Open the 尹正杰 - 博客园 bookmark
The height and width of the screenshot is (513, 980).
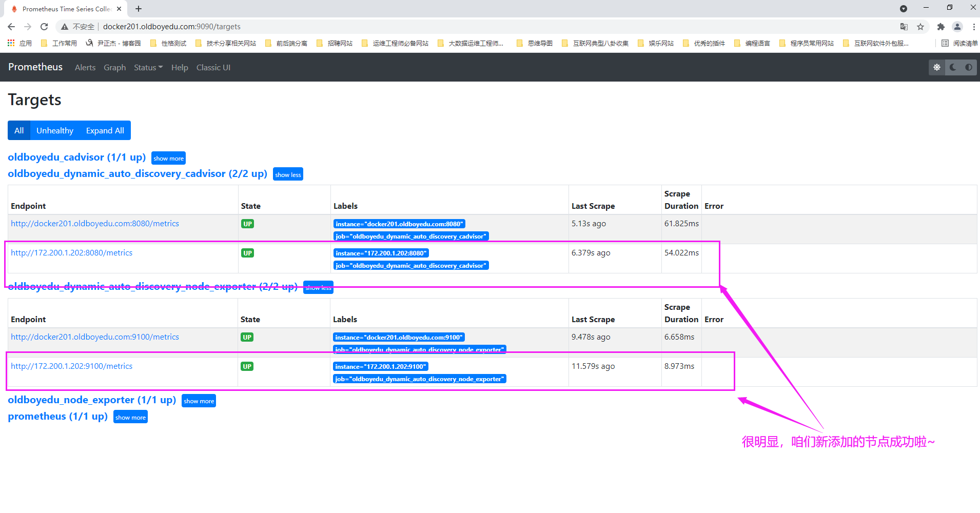pos(113,43)
